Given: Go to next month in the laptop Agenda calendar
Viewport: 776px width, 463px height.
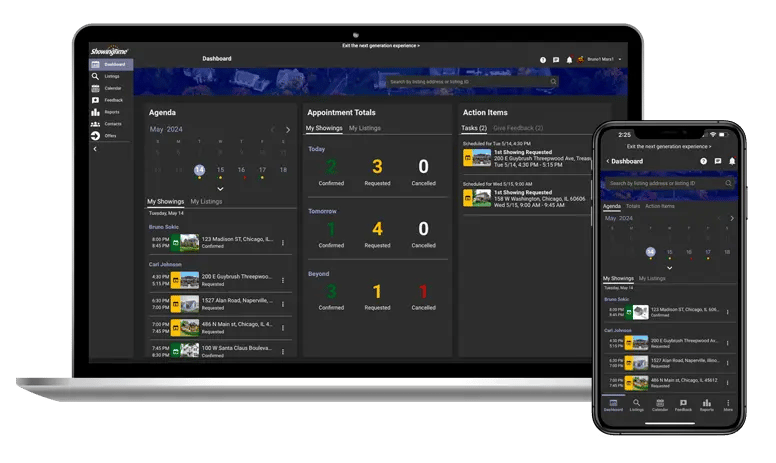Looking at the screenshot, I should point(288,130).
